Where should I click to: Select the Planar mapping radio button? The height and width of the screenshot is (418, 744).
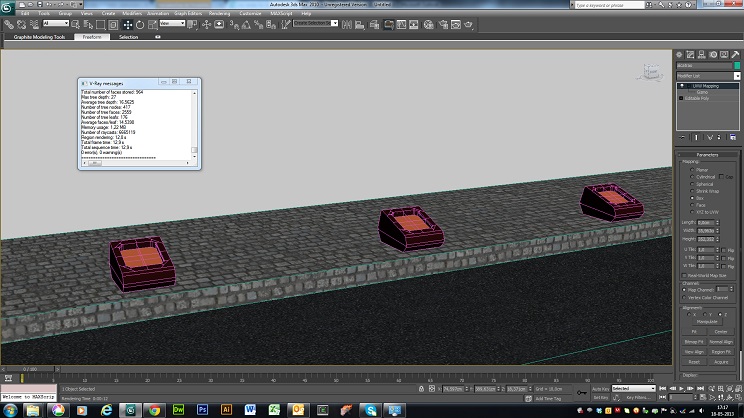coord(692,169)
